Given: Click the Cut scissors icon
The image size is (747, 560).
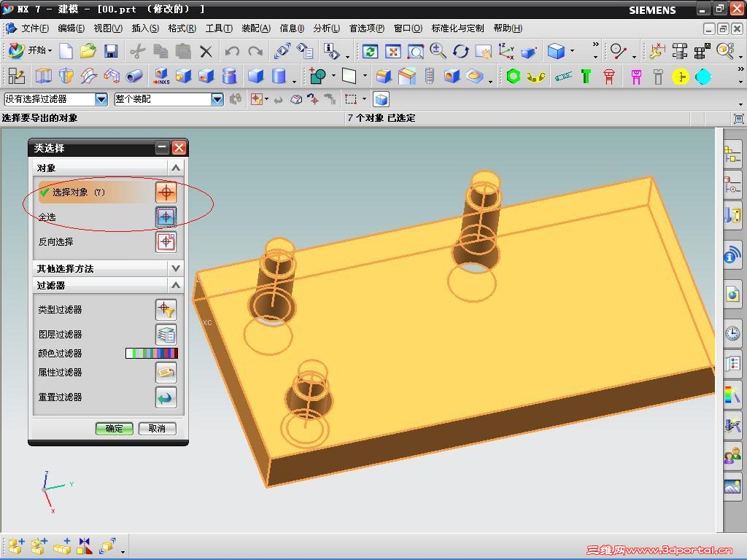Looking at the screenshot, I should 138,51.
